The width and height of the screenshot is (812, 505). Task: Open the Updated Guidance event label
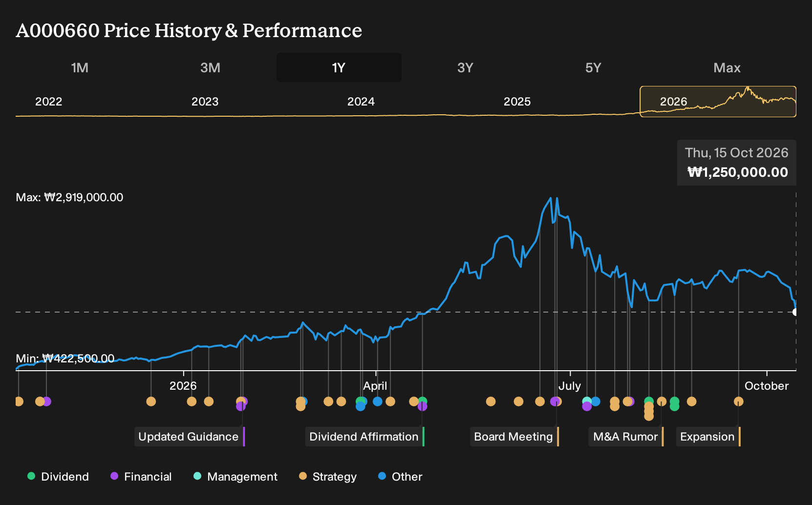coord(190,437)
